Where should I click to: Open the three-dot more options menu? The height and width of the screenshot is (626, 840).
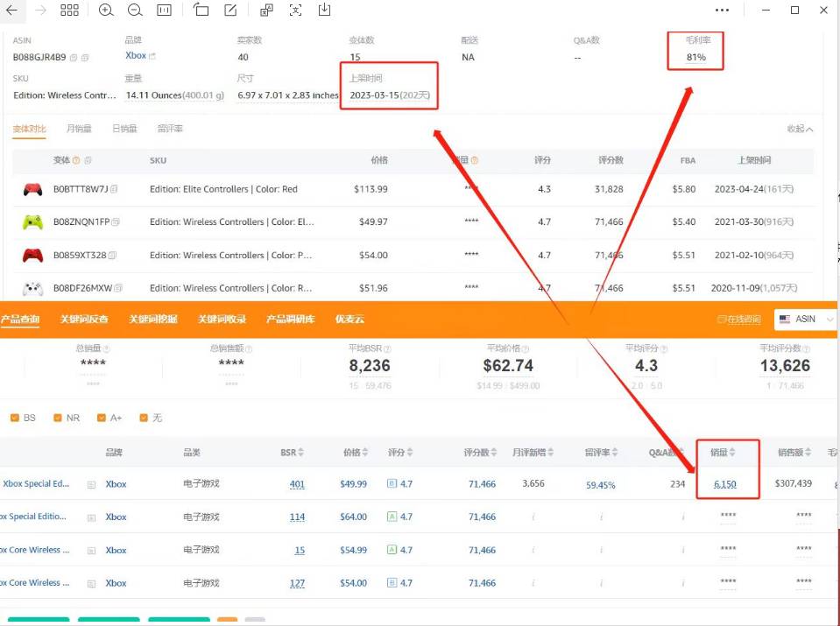coord(722,11)
